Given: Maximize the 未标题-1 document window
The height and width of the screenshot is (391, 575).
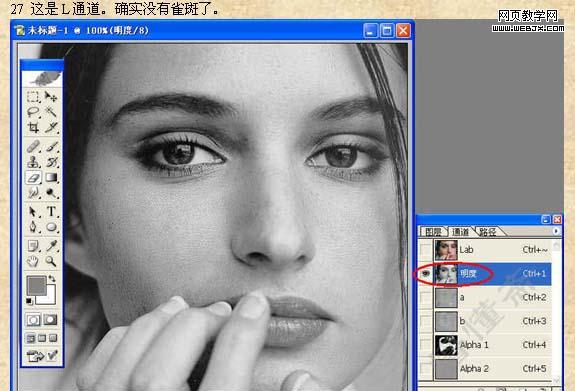Looking at the screenshot, I should point(387,31).
